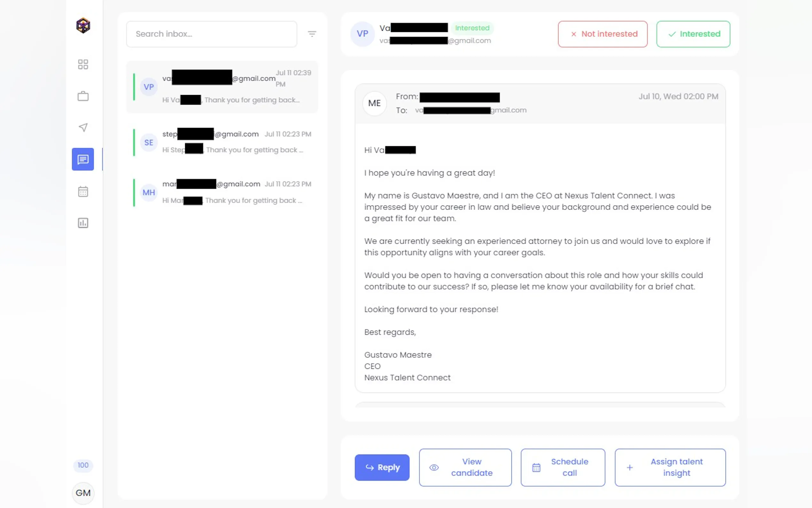Open the GM user profile avatar

pos(83,493)
